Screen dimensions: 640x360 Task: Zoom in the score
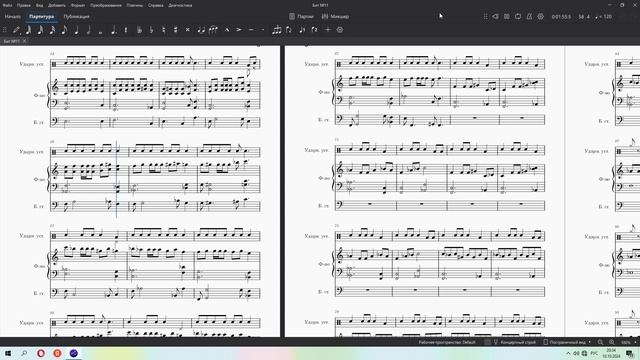[611, 342]
